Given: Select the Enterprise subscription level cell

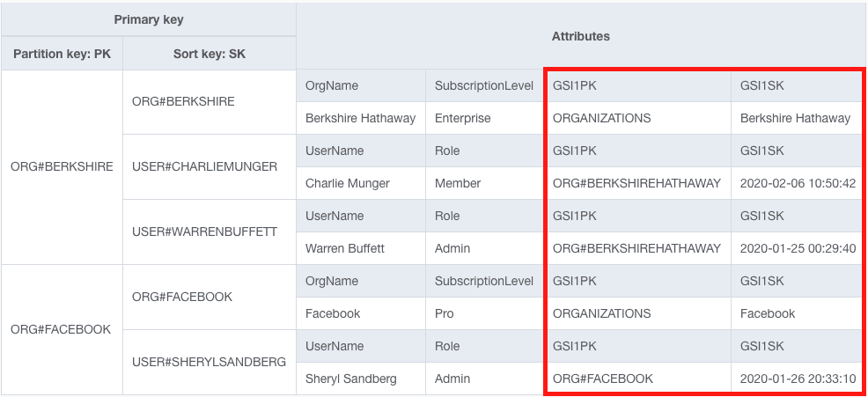Looking at the screenshot, I should [x=463, y=118].
